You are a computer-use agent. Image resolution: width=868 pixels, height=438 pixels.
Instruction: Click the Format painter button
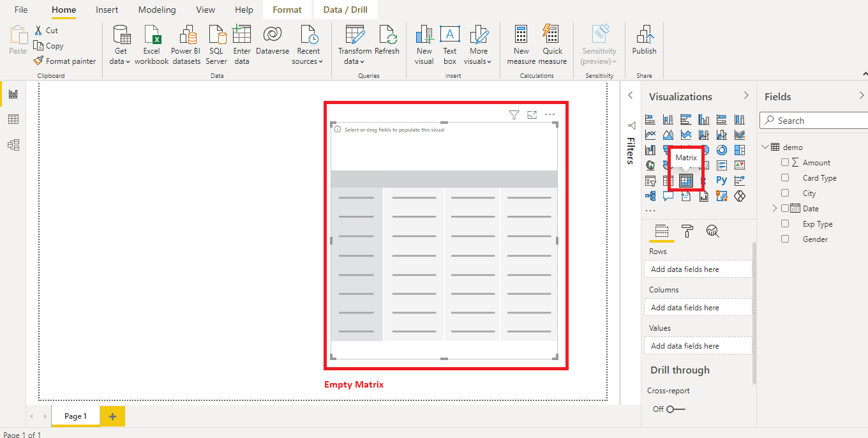click(x=65, y=61)
